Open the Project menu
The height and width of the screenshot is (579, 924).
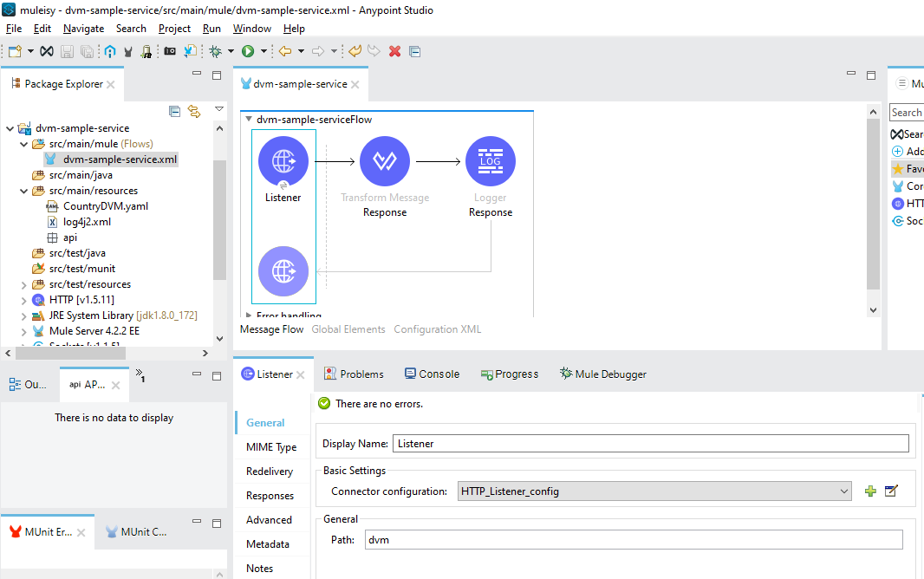pyautogui.click(x=174, y=29)
